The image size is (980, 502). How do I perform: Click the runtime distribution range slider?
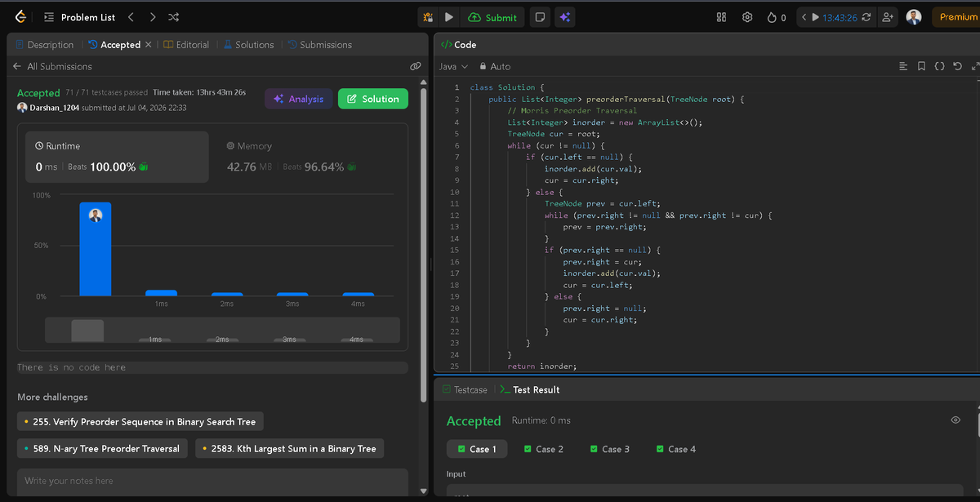tap(222, 331)
